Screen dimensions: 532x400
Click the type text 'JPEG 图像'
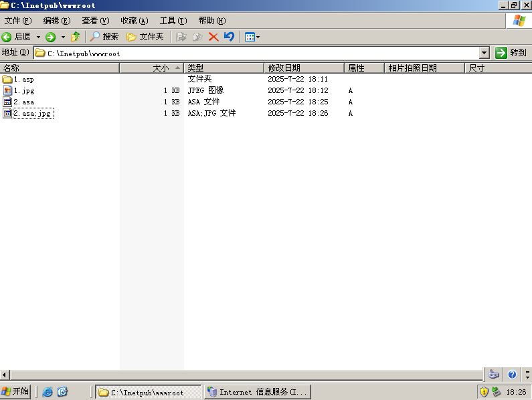(x=205, y=90)
